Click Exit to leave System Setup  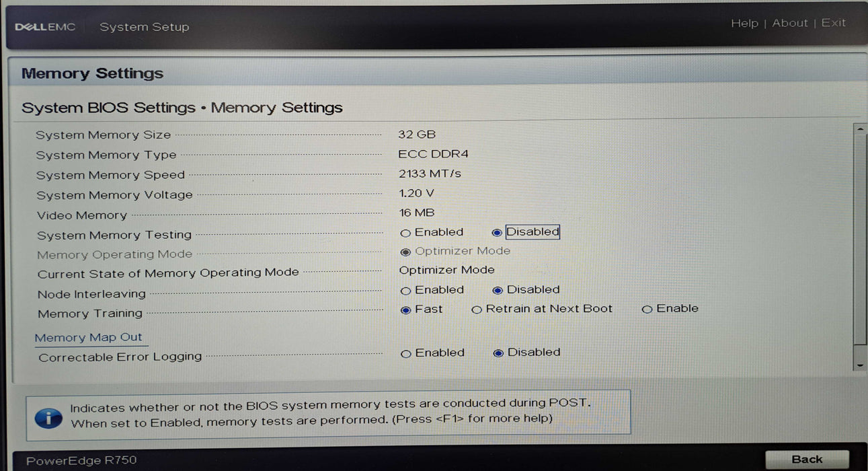[x=833, y=23]
